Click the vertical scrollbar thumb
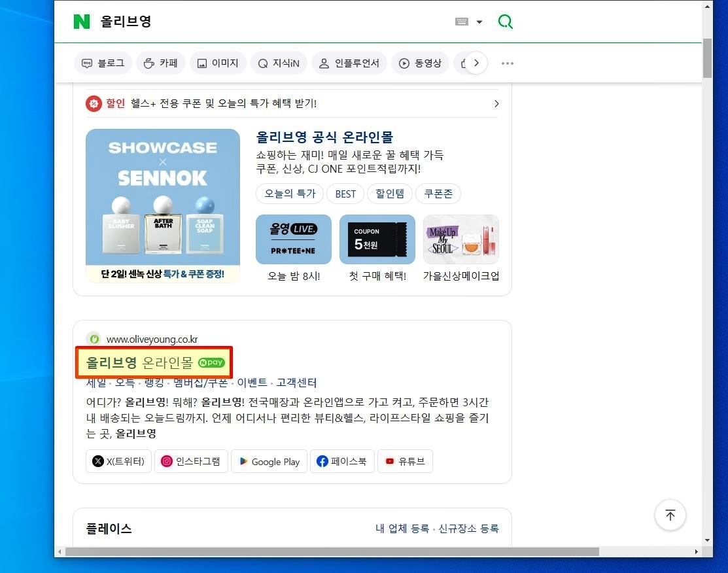 [x=707, y=58]
